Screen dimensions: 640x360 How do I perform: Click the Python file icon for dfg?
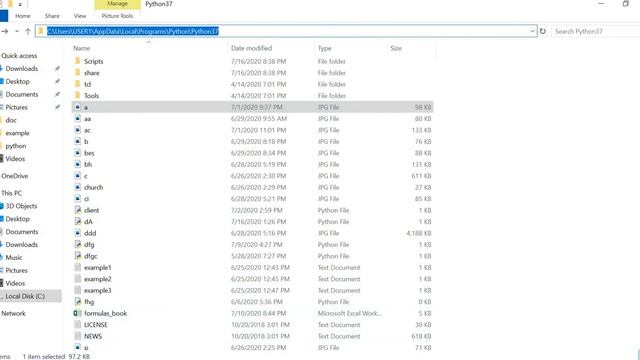[x=78, y=244]
